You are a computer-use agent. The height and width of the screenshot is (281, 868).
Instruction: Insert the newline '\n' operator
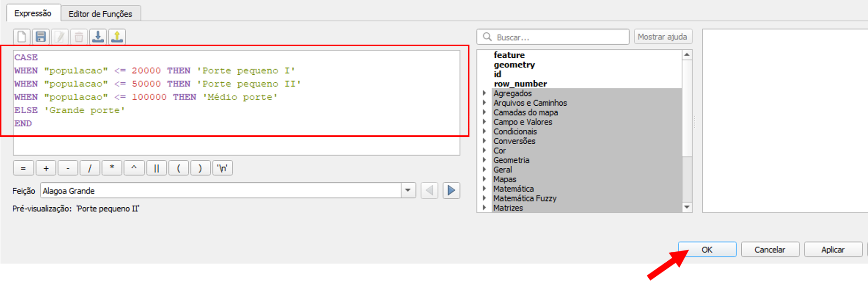(x=223, y=168)
